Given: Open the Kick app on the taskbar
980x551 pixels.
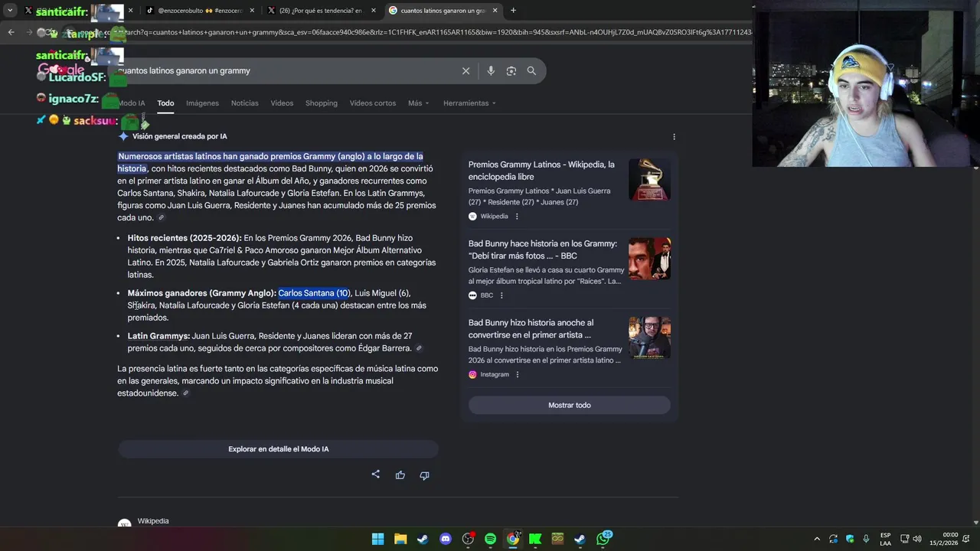Looking at the screenshot, I should point(535,539).
